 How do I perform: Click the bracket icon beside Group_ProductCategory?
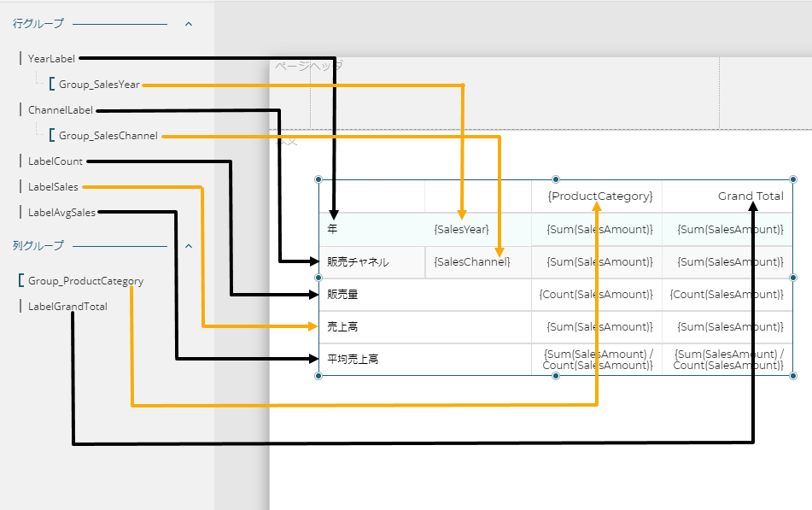click(x=20, y=280)
